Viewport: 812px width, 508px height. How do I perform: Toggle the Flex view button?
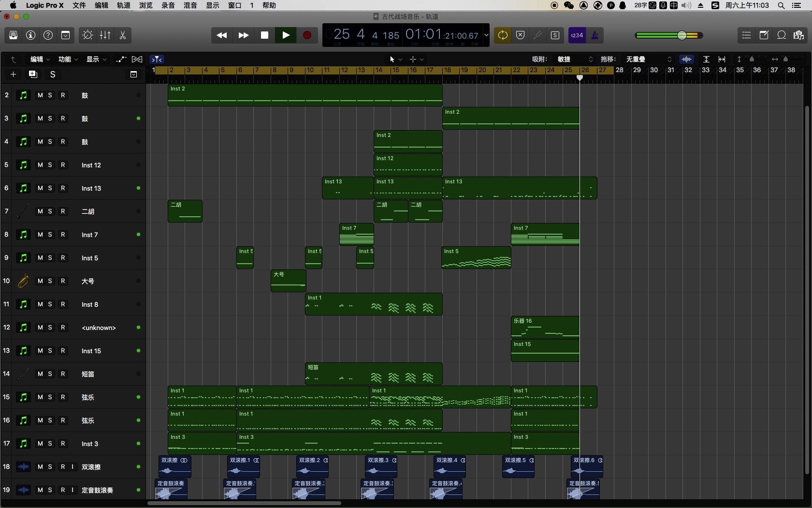coord(137,60)
